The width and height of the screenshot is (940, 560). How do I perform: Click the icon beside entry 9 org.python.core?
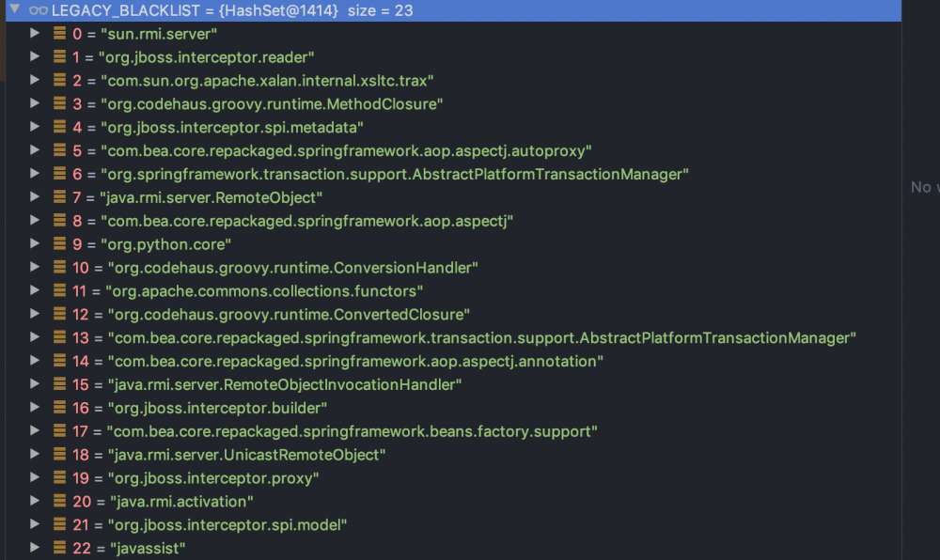click(60, 244)
